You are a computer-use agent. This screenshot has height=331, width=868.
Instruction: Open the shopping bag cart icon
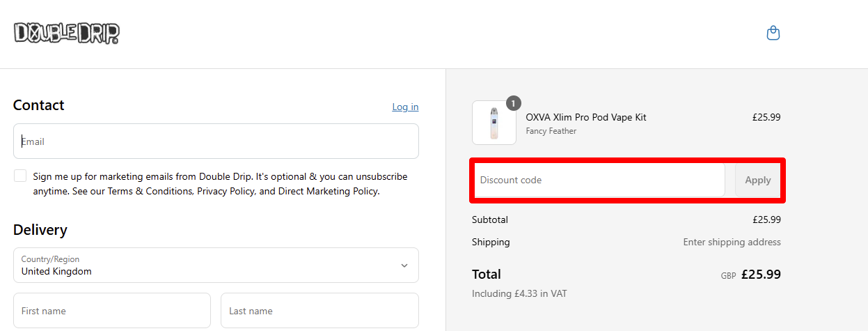click(773, 33)
